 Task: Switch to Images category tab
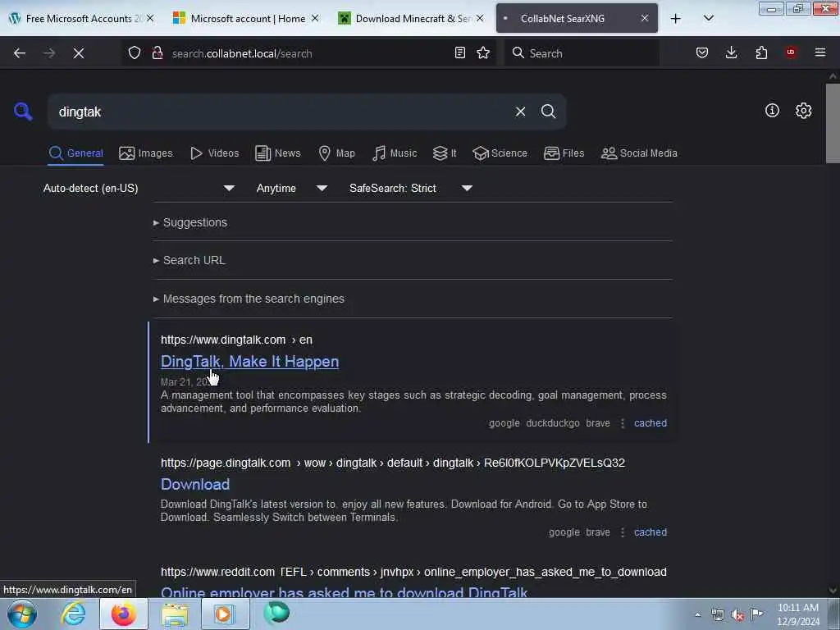pyautogui.click(x=146, y=153)
